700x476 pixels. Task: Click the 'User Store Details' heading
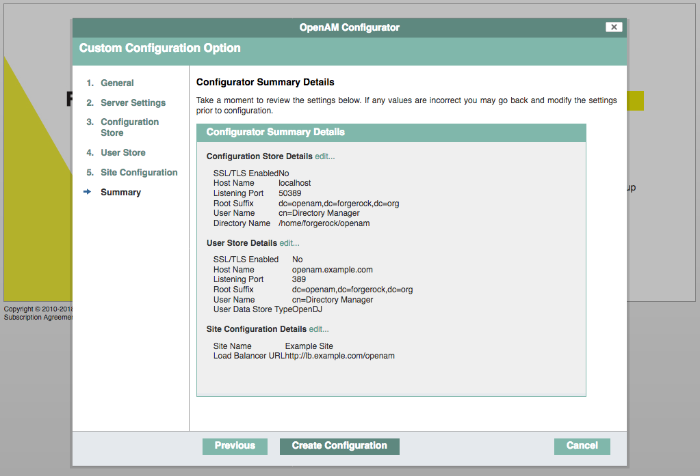coord(242,243)
